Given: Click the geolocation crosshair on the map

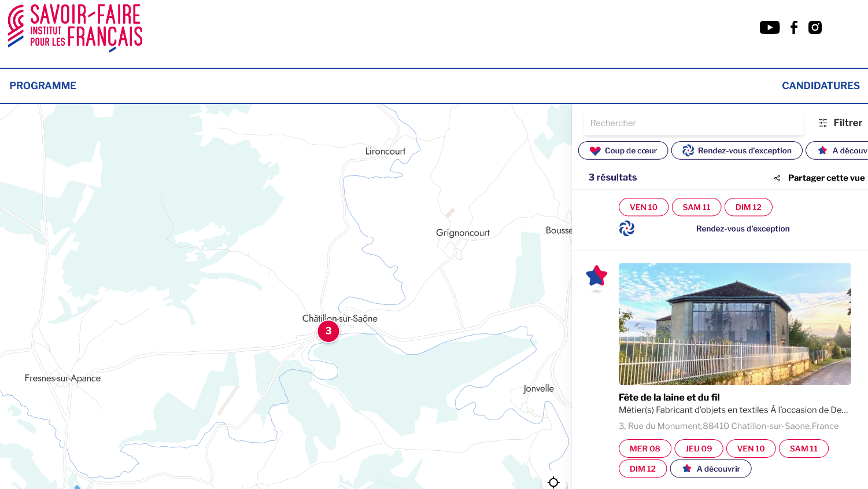Looking at the screenshot, I should pos(553,482).
